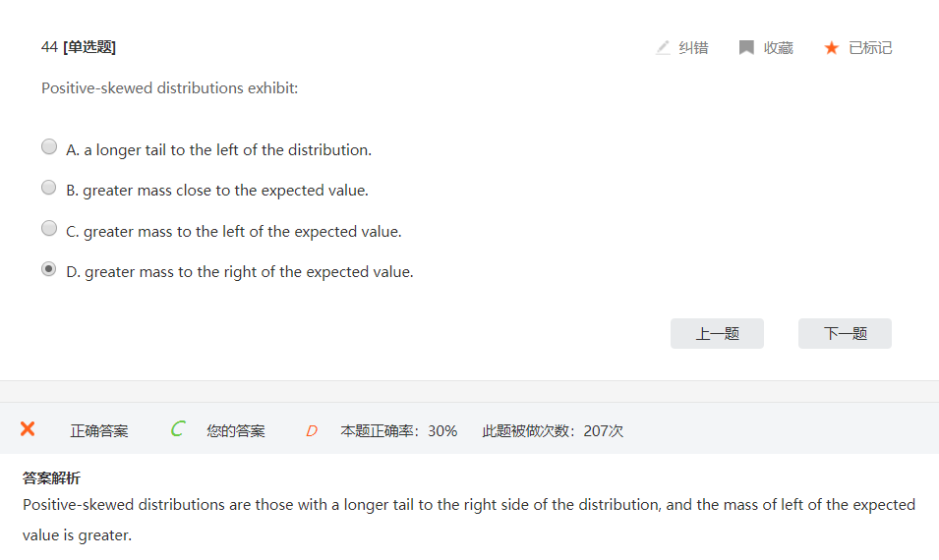Click the 收藏 text link
This screenshot has height=560, width=939.
(x=779, y=47)
